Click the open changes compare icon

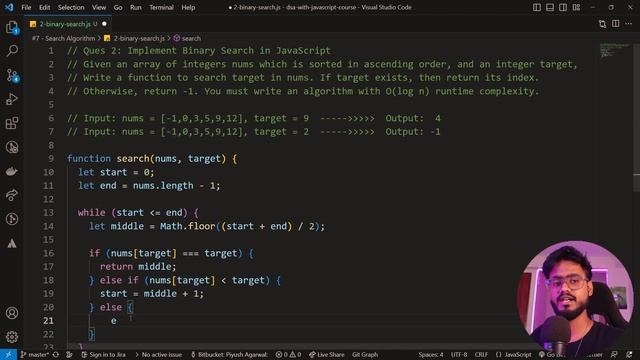[602, 24]
